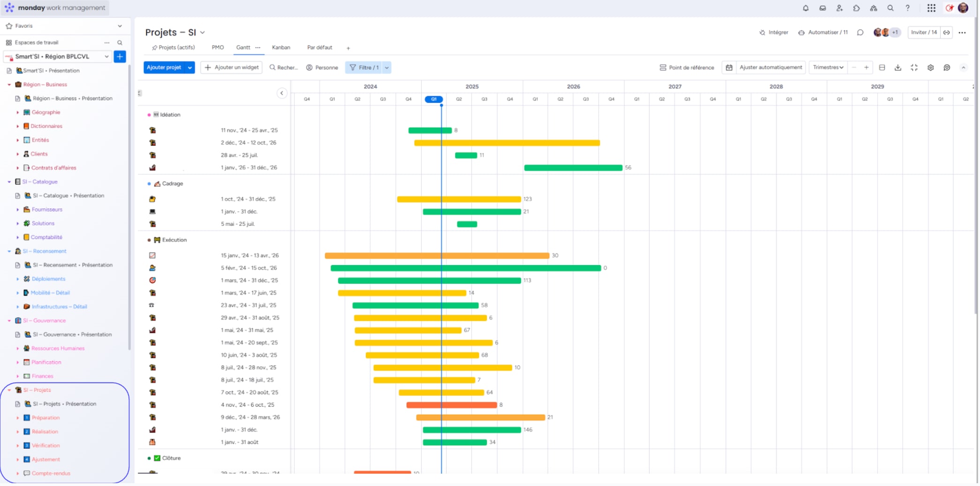Click the red bar dated 4 nov. '24 - 6 oct. '25
Image resolution: width=980 pixels, height=486 pixels.
click(451, 405)
